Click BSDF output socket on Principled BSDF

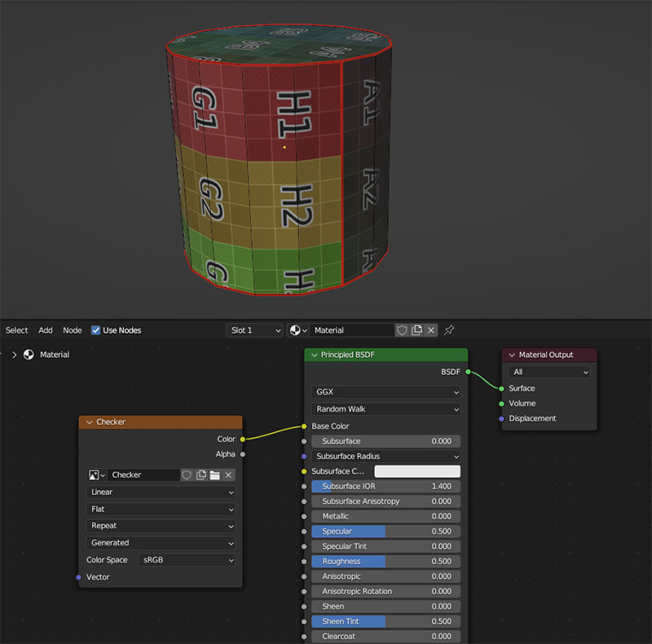(468, 372)
